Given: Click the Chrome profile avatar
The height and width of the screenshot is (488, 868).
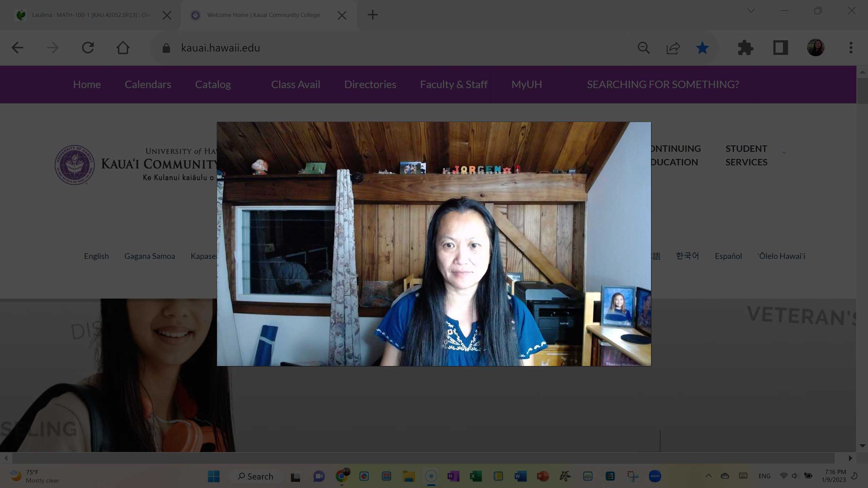Looking at the screenshot, I should pos(815,47).
